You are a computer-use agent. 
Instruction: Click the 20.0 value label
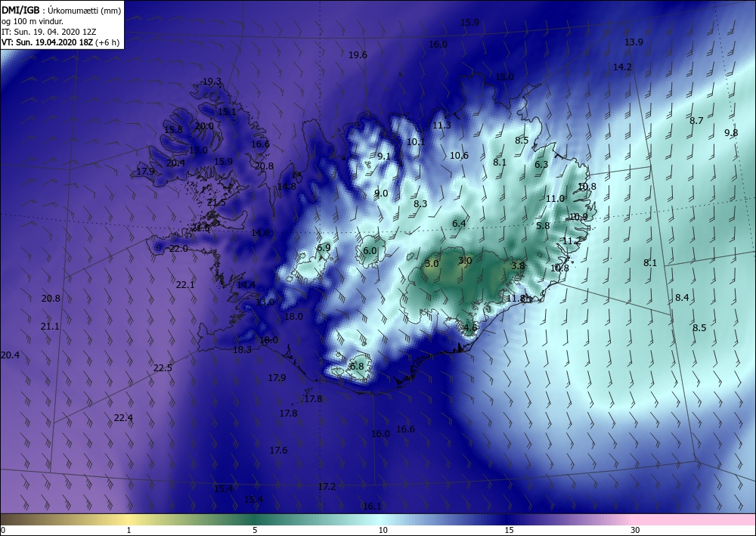pyautogui.click(x=204, y=125)
